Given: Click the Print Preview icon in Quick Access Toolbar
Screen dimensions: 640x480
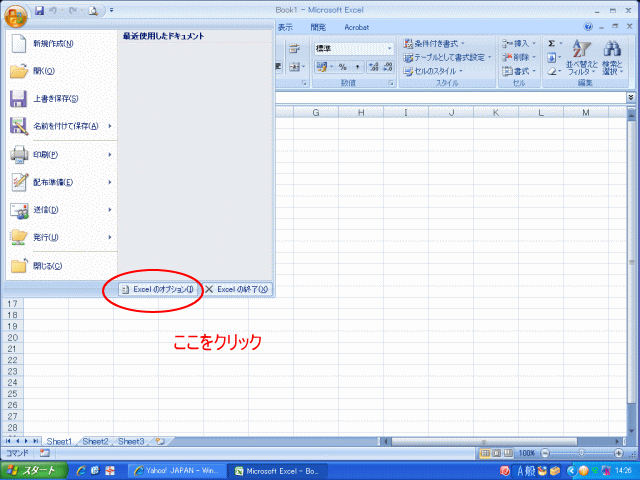Looking at the screenshot, I should 93,11.
